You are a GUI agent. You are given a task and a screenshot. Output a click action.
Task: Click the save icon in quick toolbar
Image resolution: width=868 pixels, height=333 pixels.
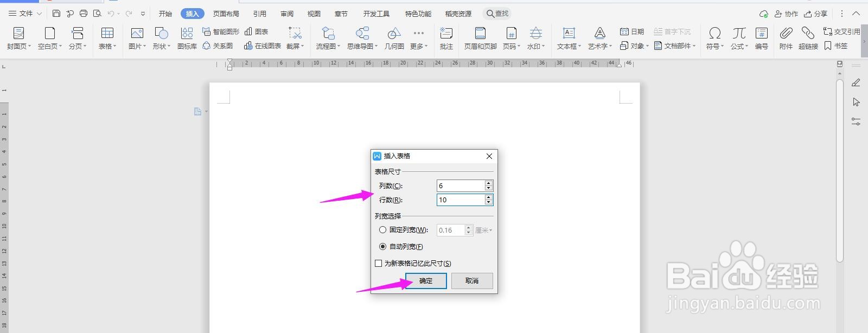(x=56, y=14)
